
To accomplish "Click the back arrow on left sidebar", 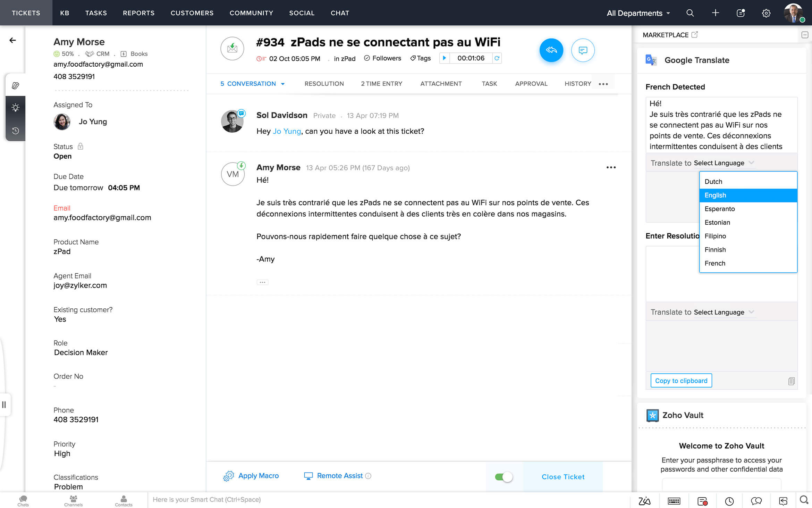I will [12, 40].
